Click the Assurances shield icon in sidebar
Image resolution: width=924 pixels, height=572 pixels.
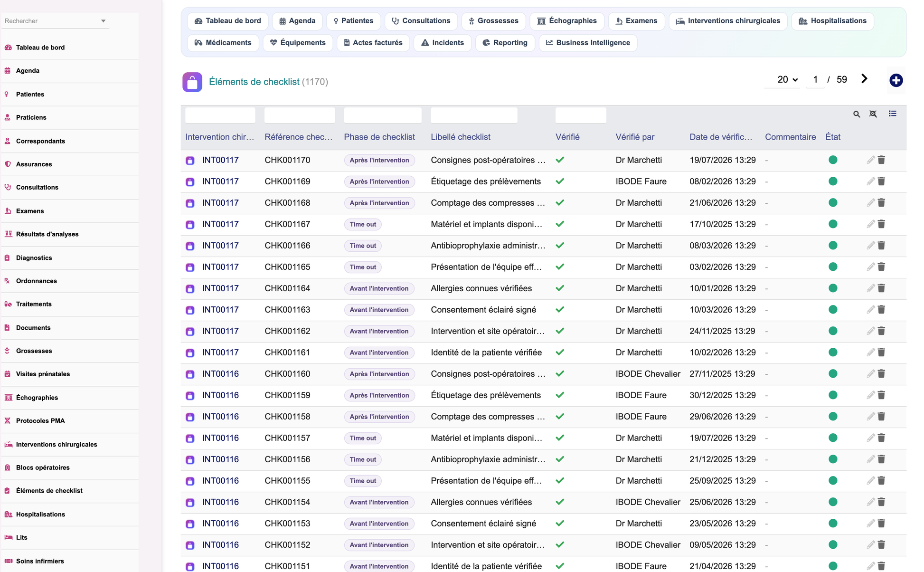[x=8, y=164]
